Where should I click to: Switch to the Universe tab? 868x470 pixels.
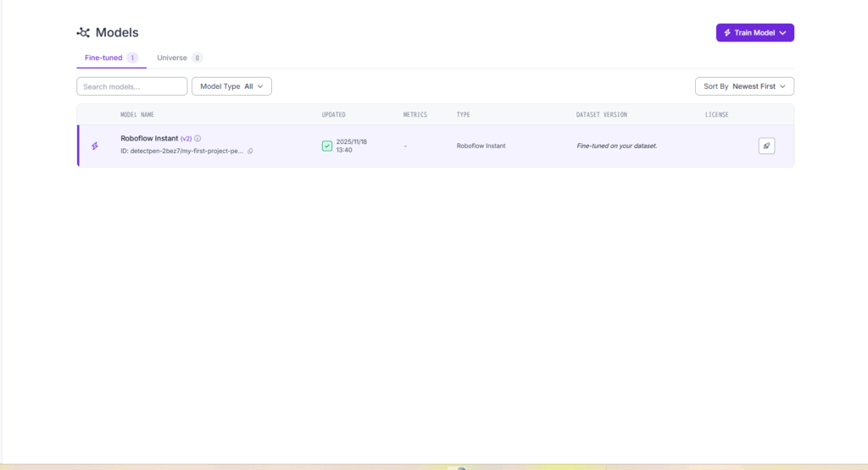[x=172, y=58]
